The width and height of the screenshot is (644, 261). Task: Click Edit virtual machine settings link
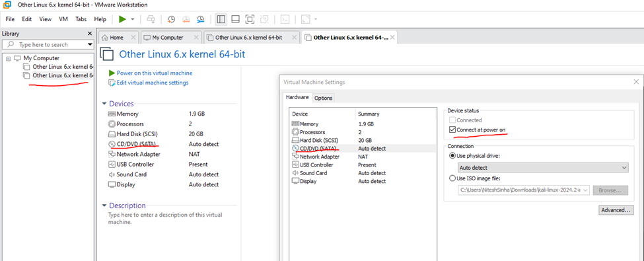click(153, 83)
